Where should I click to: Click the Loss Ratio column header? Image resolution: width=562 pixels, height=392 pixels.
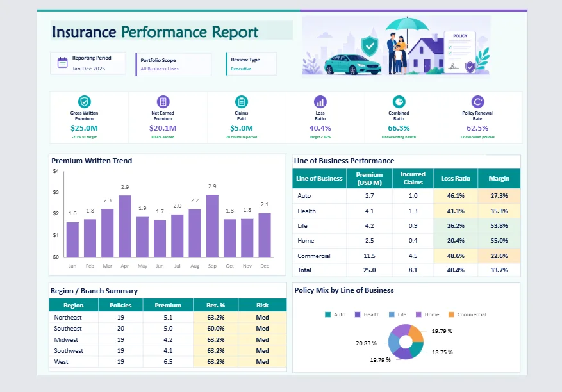coord(456,179)
